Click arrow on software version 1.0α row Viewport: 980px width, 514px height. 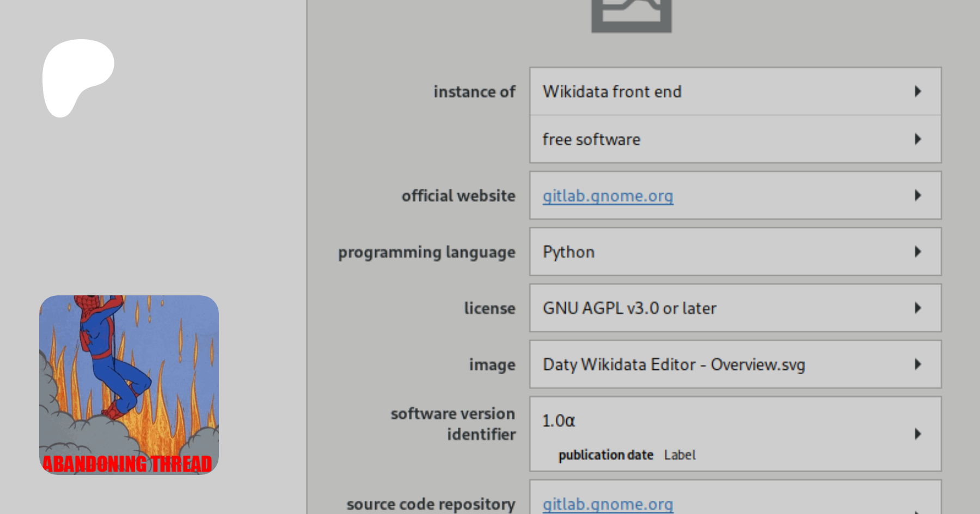point(918,434)
